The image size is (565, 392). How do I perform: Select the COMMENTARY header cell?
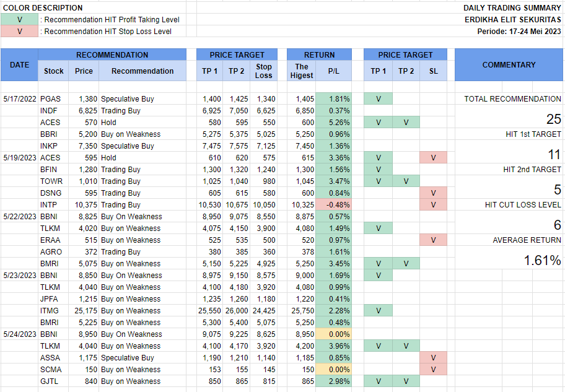pyautogui.click(x=509, y=64)
